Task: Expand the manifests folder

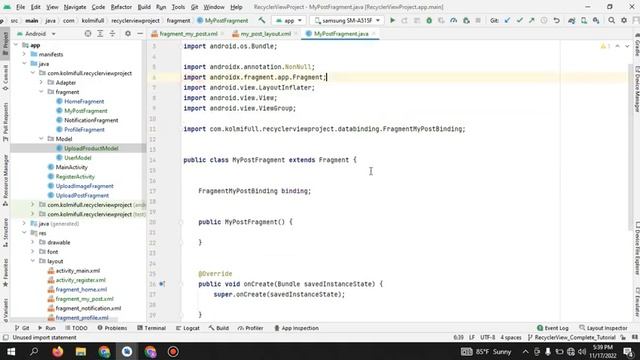Action: (x=24, y=54)
